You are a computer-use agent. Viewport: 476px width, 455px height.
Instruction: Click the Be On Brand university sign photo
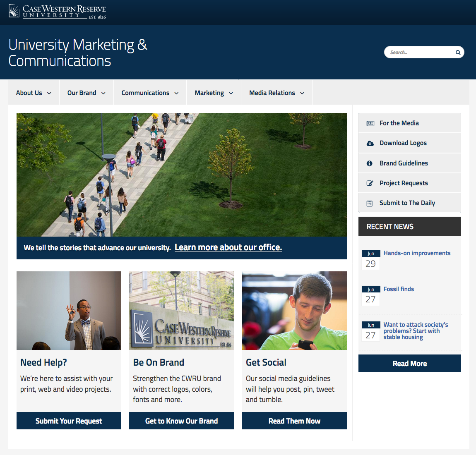pyautogui.click(x=182, y=311)
